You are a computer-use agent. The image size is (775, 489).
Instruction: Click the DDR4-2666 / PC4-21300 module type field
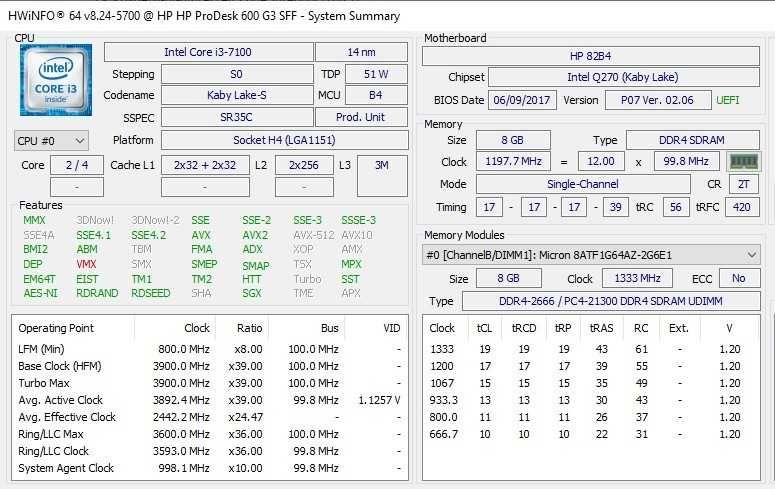tap(611, 301)
